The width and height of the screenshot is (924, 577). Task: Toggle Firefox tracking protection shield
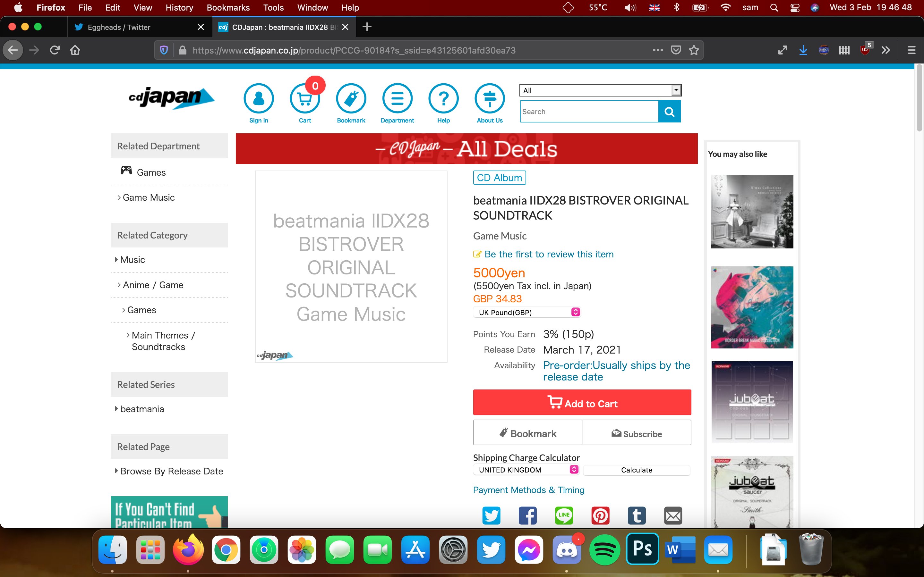[164, 50]
